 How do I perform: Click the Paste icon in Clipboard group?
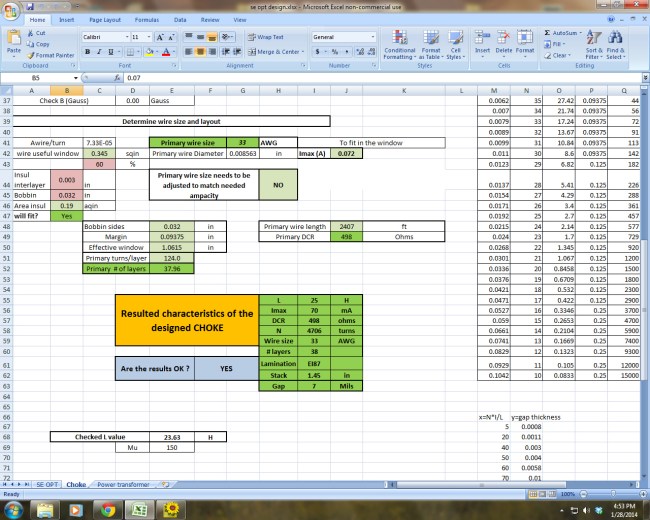point(14,40)
